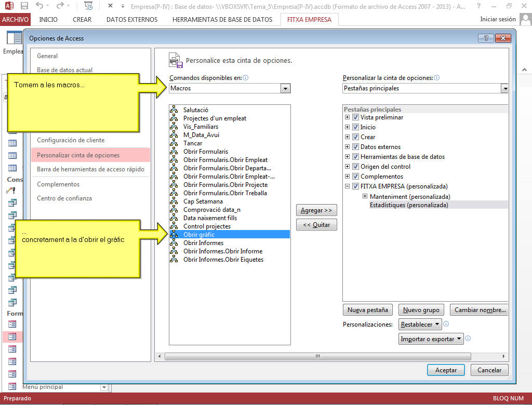Undo the last action in quick access toolbar
The height and width of the screenshot is (405, 532).
[x=39, y=6]
